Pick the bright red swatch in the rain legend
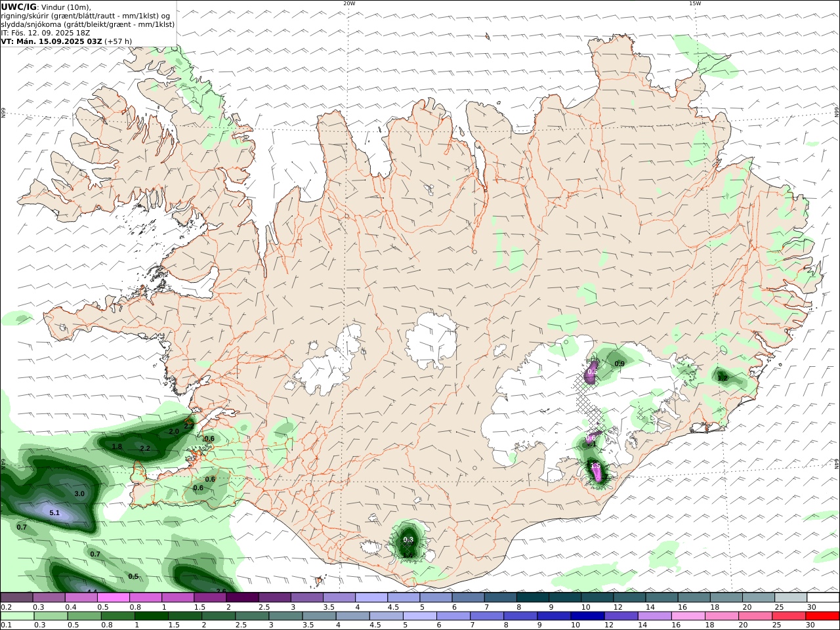Viewport: 840px width, 630px height. (822, 616)
